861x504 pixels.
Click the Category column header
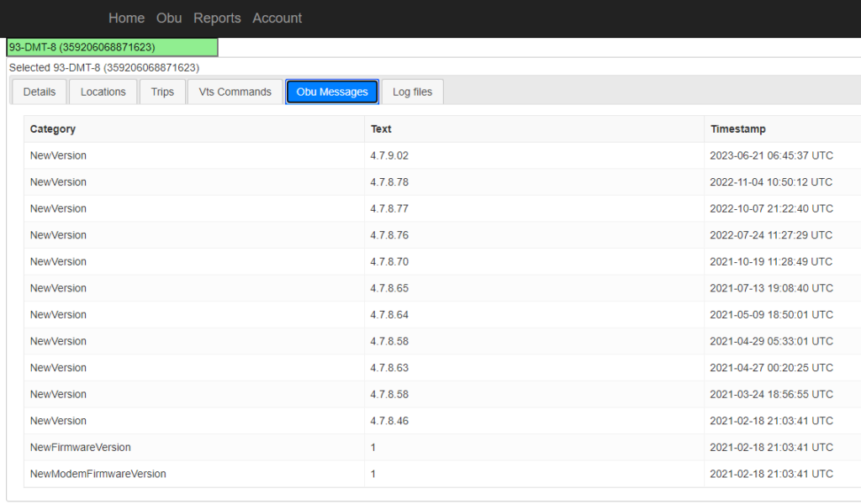tap(53, 129)
